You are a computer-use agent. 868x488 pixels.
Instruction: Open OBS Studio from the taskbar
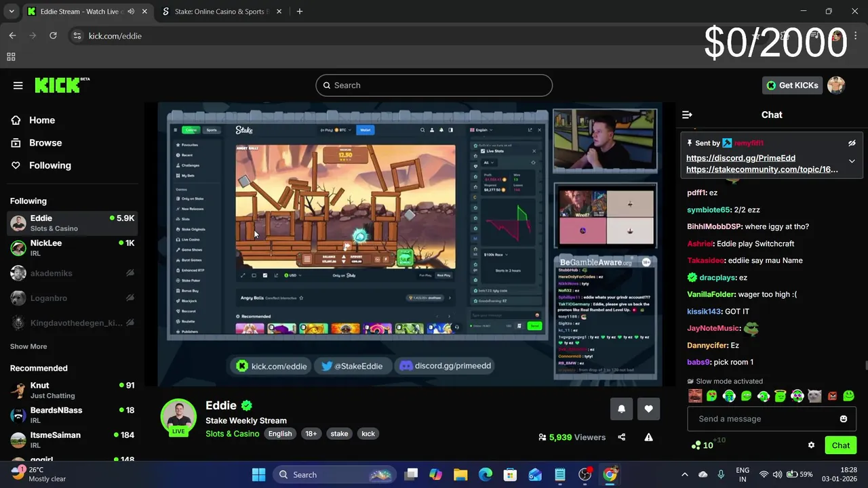tap(585, 474)
